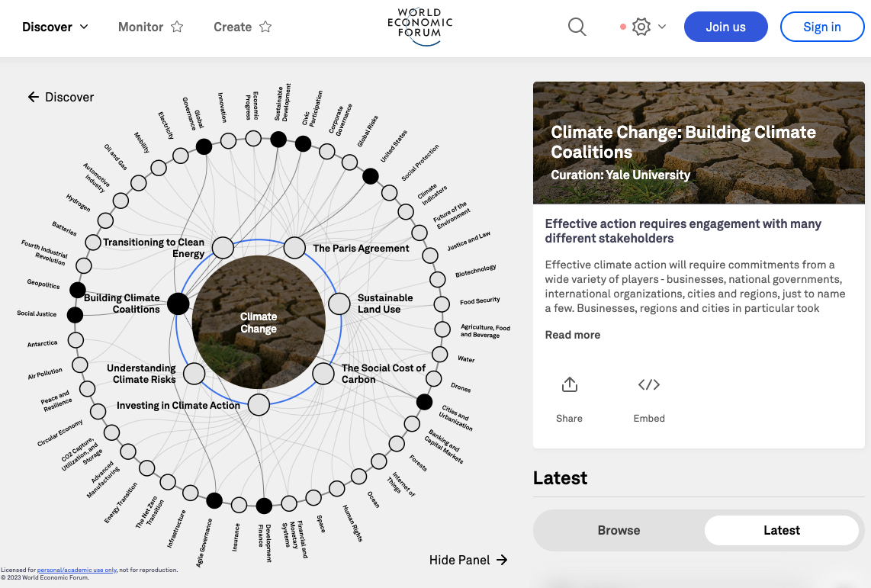The image size is (871, 588).
Task: Click the Curation: Yale University text
Action: [621, 175]
